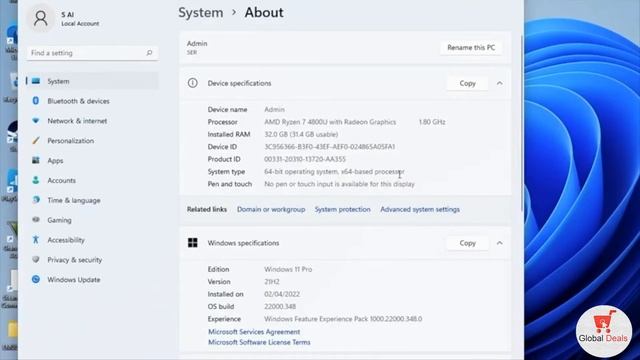
Task: Click the Settings page vertical scrollbar
Action: pyautogui.click(x=522, y=122)
